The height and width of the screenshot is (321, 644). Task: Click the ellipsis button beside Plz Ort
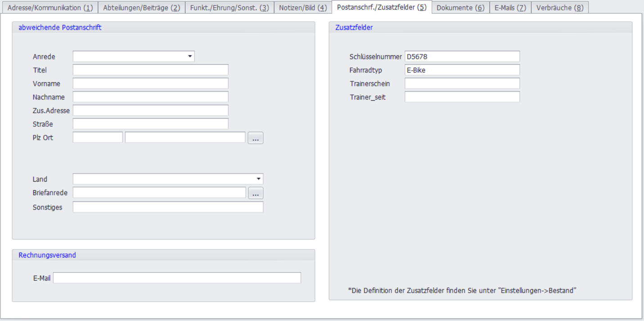click(255, 138)
